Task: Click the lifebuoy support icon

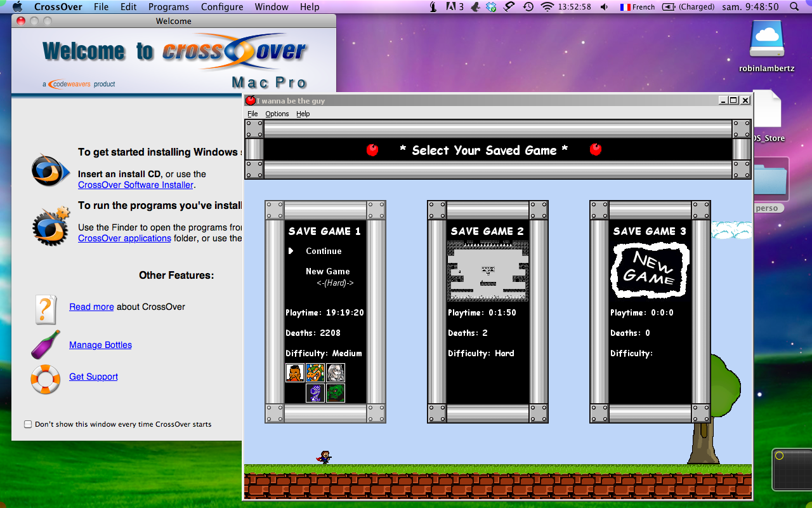Action: pyautogui.click(x=45, y=379)
